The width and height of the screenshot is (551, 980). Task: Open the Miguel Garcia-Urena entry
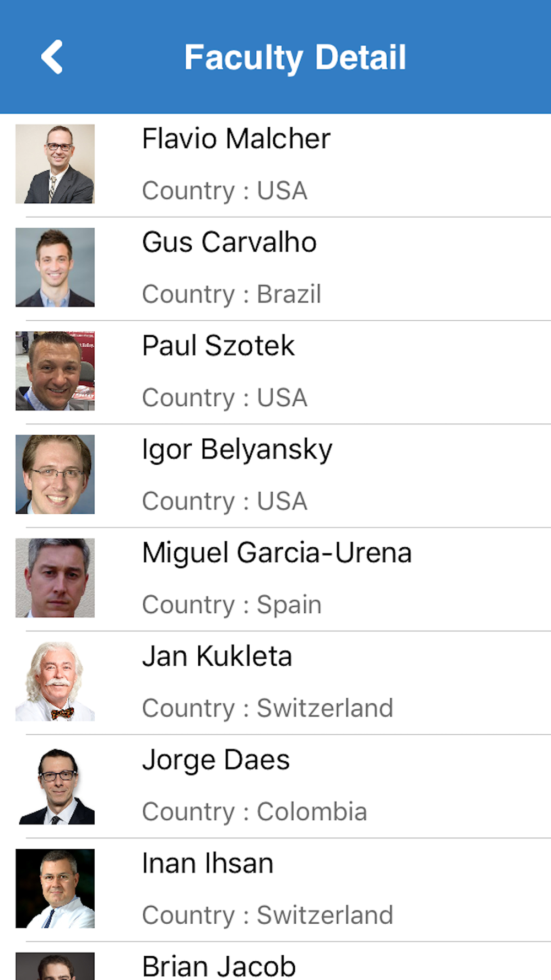tap(275, 580)
